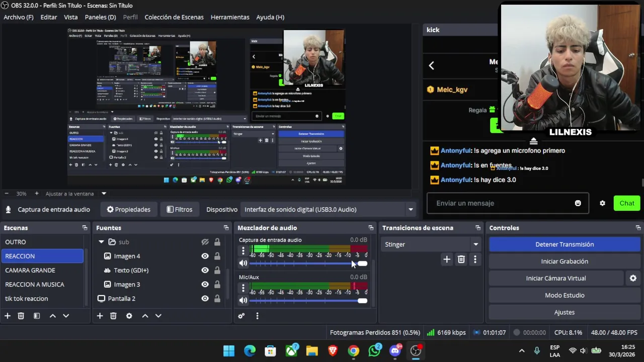The width and height of the screenshot is (644, 362).
Task: Add a new source in Fuentes
Action: pyautogui.click(x=100, y=316)
